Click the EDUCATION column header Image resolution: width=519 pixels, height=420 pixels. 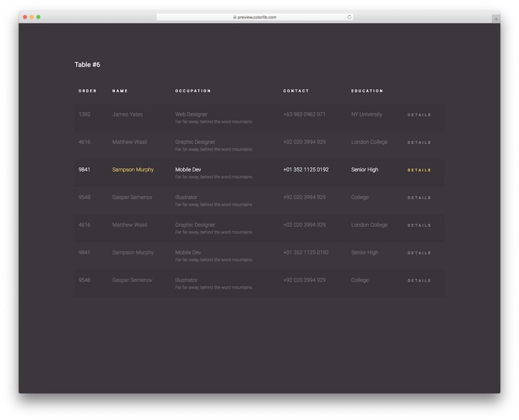click(367, 91)
